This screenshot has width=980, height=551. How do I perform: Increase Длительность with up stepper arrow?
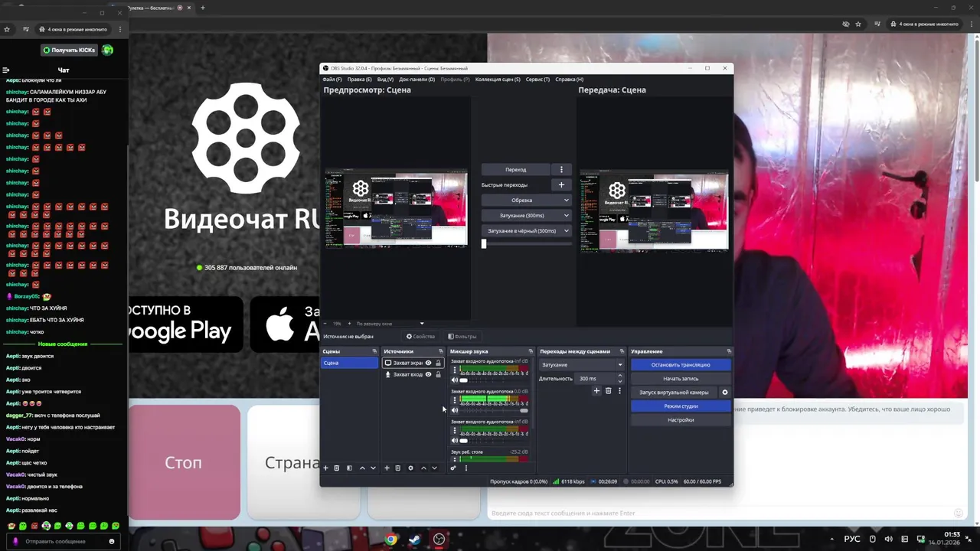click(x=620, y=376)
